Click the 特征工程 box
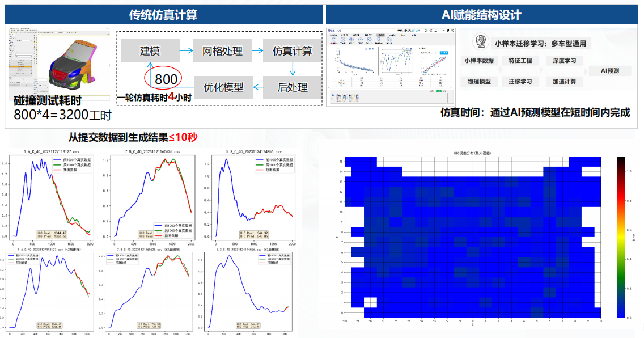Image resolution: width=644 pixels, height=338 pixels. click(x=520, y=61)
